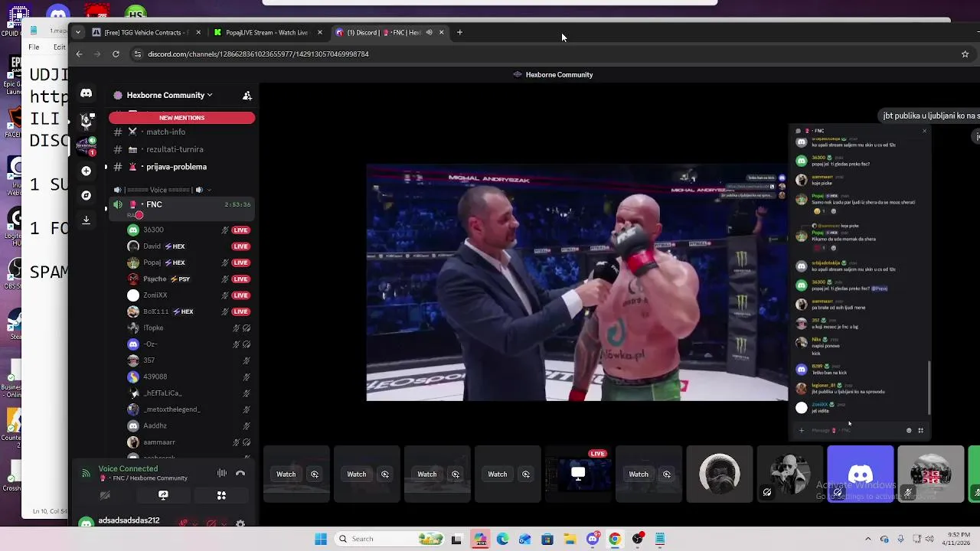Viewport: 980px width, 551px height.
Task: Open Chrome from the taskbar
Action: pos(615,539)
